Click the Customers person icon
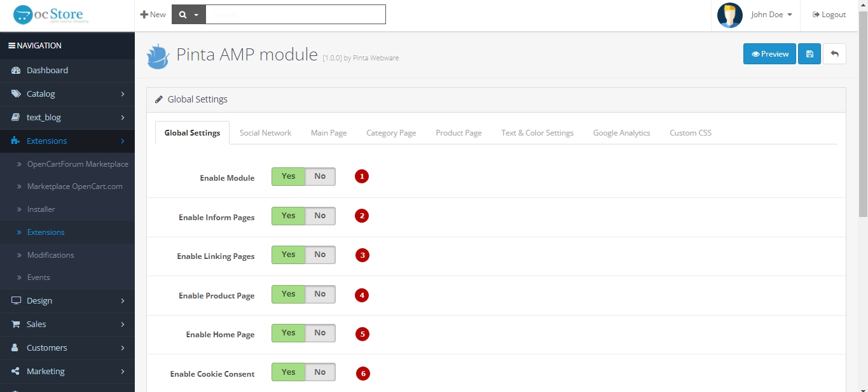This screenshot has height=392, width=868. (x=16, y=347)
